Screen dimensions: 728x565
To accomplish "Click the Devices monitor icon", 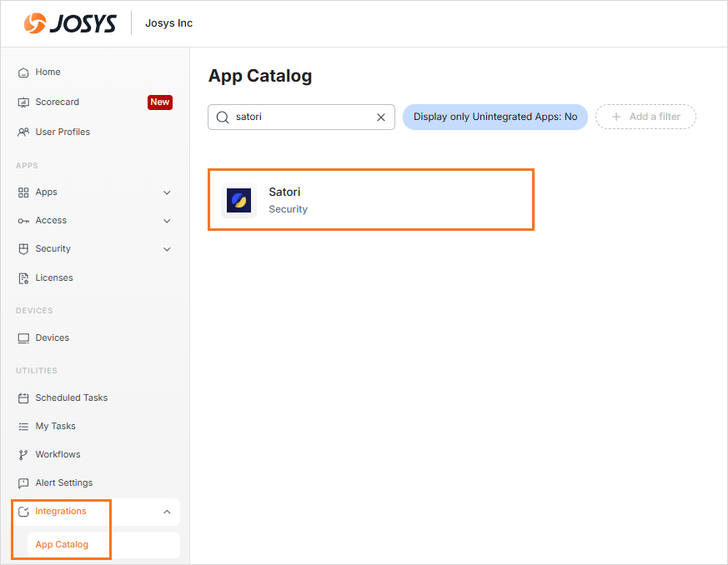I will tap(23, 338).
